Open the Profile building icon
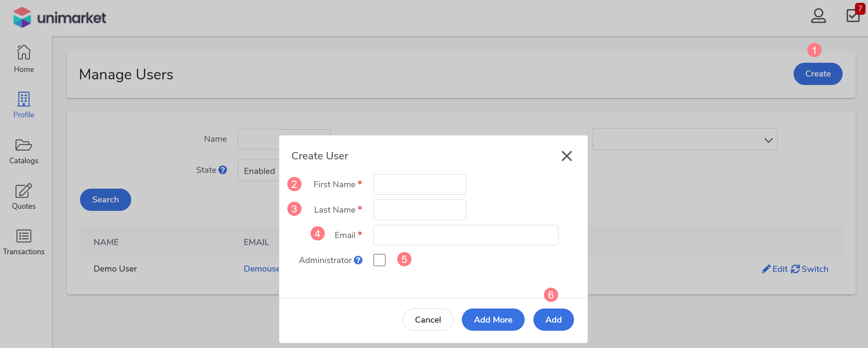The image size is (868, 348). pyautogui.click(x=24, y=99)
